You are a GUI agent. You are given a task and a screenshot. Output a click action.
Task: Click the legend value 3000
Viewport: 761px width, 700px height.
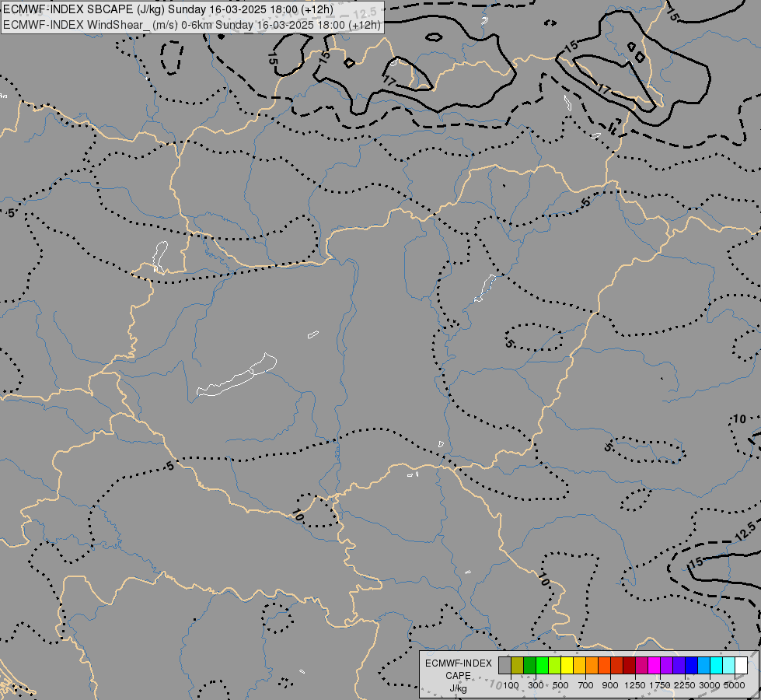coord(710,685)
